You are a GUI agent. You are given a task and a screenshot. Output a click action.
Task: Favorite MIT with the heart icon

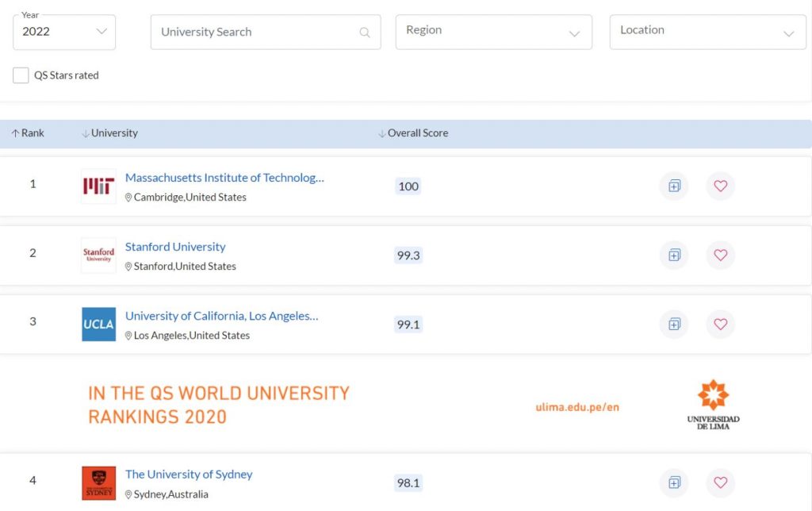720,186
